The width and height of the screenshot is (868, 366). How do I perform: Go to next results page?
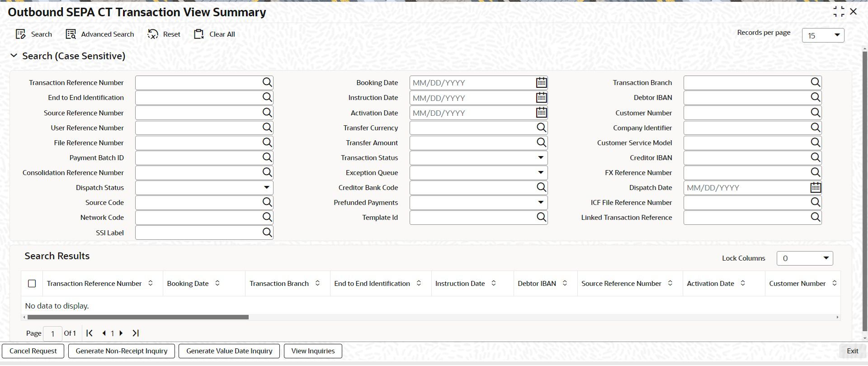point(121,333)
